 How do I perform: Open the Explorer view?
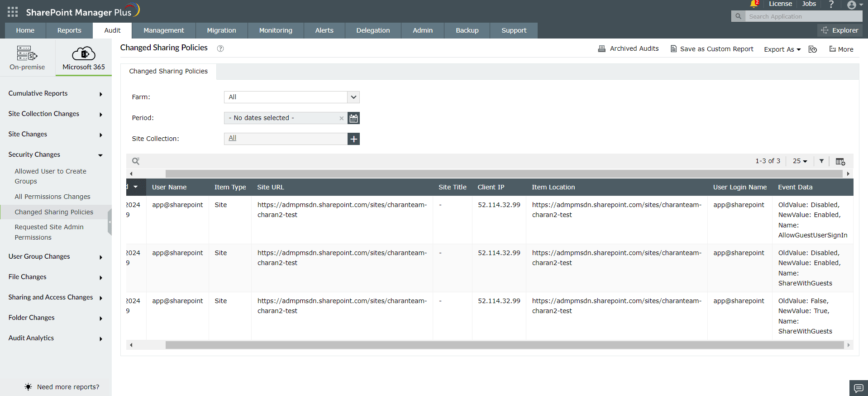click(x=840, y=30)
